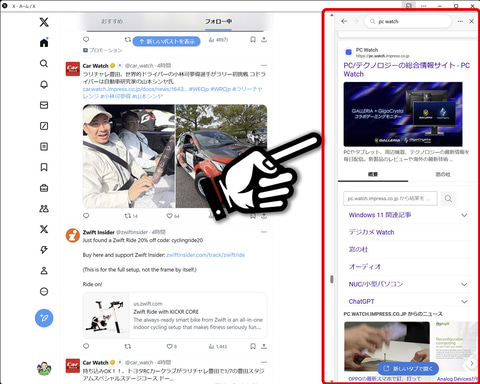The image size is (480, 384).
Task: Like the Zwift Insider post with 8 likes
Action: pyautogui.click(x=172, y=346)
